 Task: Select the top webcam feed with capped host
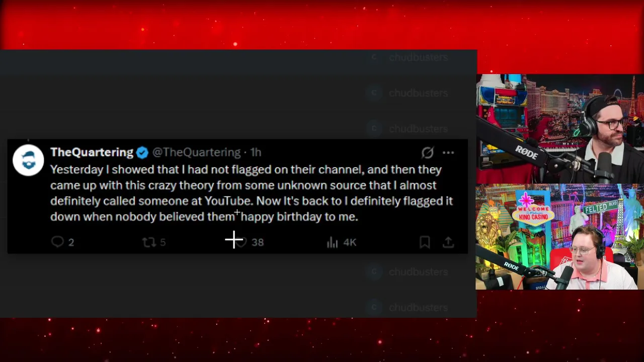559,129
